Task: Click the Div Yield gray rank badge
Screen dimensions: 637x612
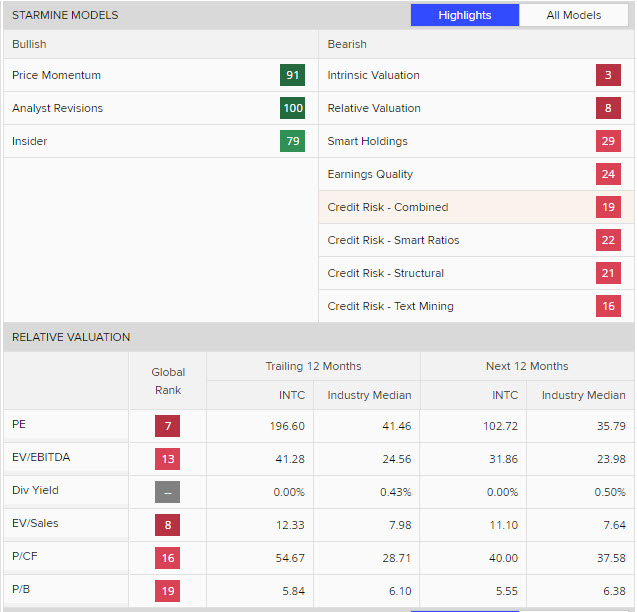Action: (167, 492)
